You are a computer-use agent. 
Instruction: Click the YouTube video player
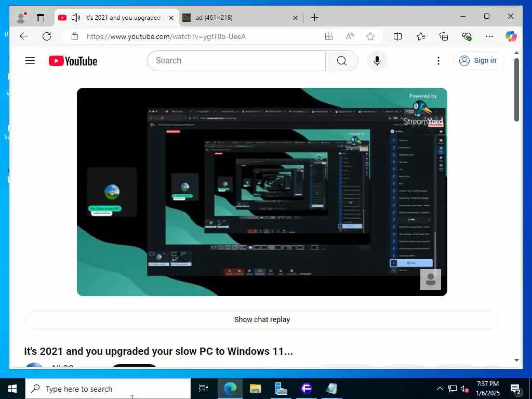[262, 192]
